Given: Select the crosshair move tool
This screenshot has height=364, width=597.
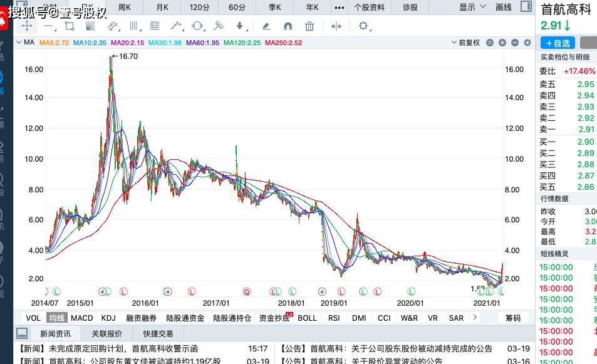Looking at the screenshot, I should point(27,26).
